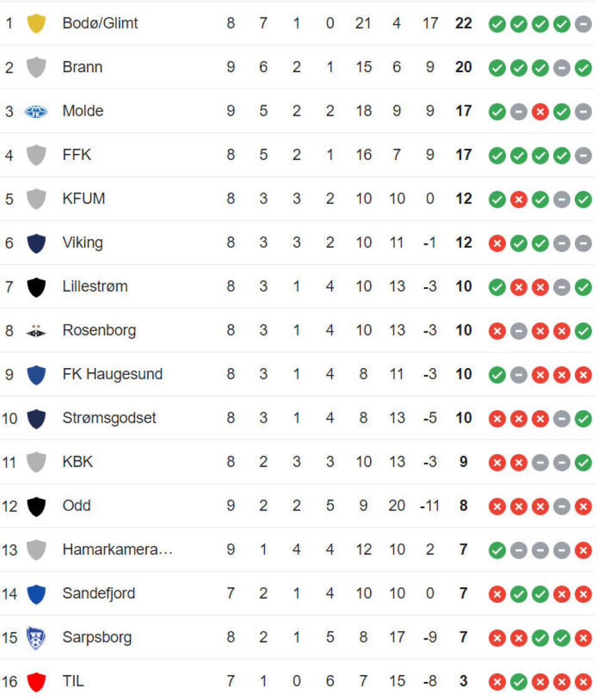This screenshot has height=700, width=598.
Task: Select Odd's gray draw form icon
Action: pos(562,506)
